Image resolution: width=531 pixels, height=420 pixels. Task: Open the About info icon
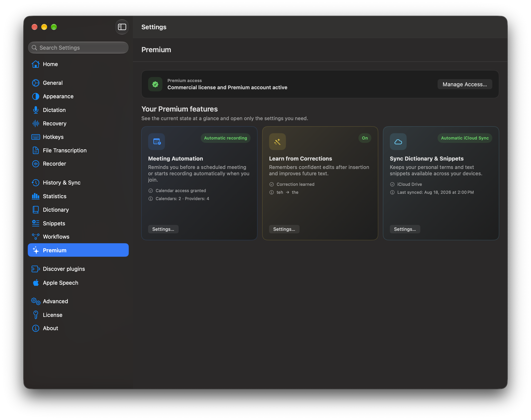36,328
